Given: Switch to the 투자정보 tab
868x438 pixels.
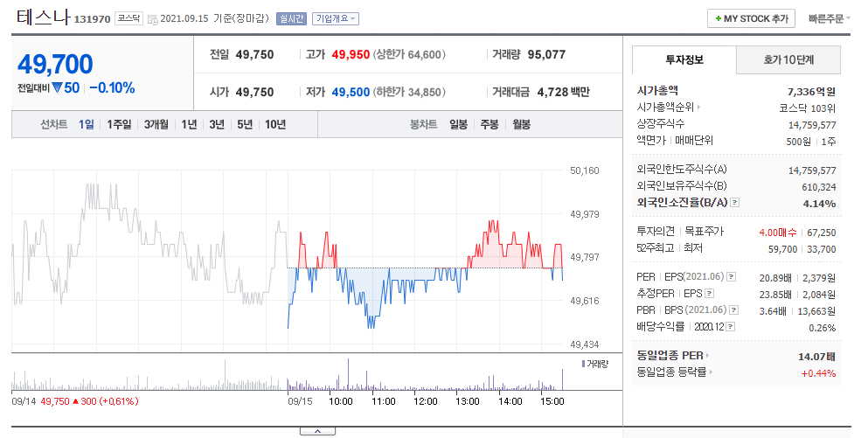Looking at the screenshot, I should (x=684, y=59).
